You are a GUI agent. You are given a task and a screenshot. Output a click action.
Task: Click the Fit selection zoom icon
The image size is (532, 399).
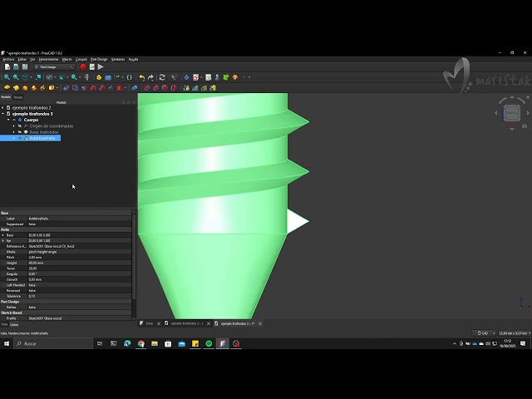(16, 77)
